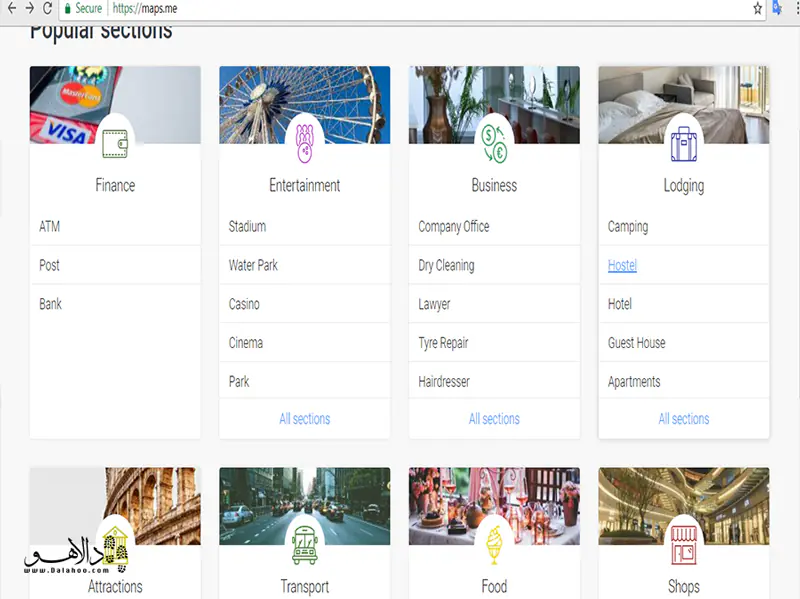The height and width of the screenshot is (599, 800).
Task: Open the Lodging section heading
Action: click(684, 186)
